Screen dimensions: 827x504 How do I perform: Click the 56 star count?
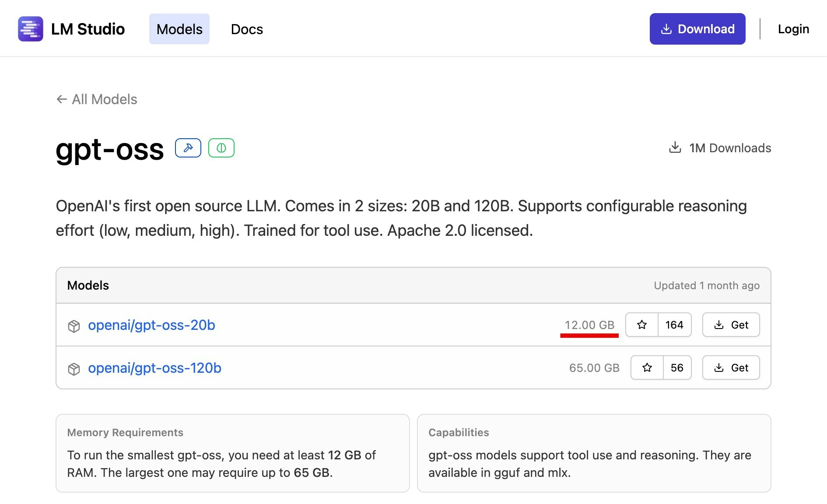[x=677, y=367]
